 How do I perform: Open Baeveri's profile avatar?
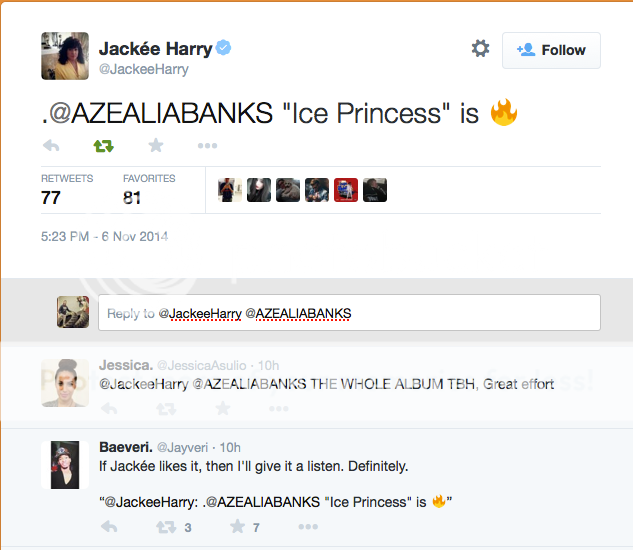coord(66,464)
